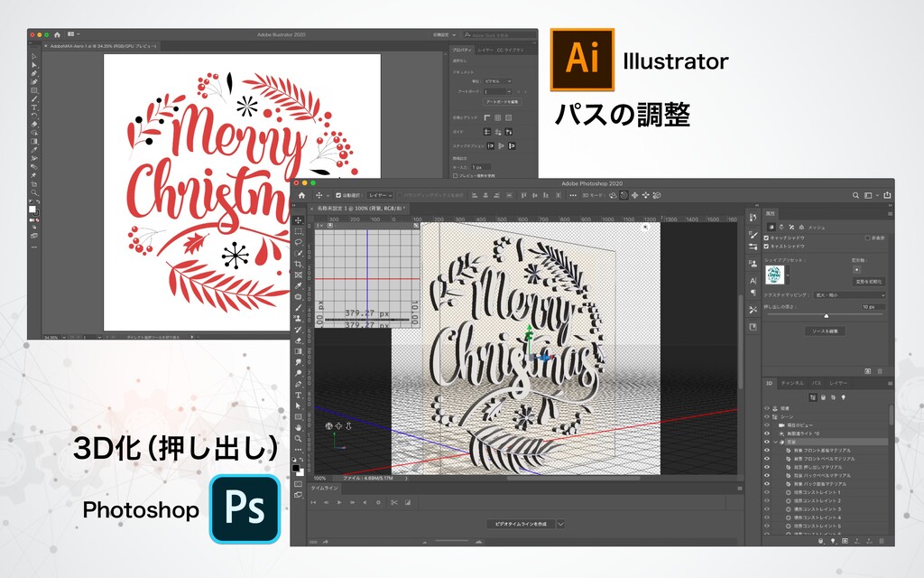Viewport: 924px width, 578px height.
Task: Click the Extrusion Depth value field
Action: tap(873, 307)
